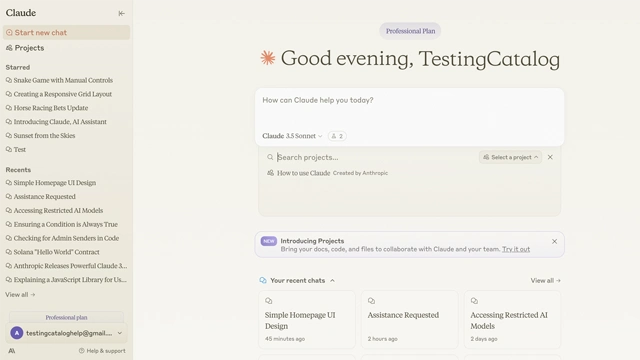This screenshot has width=640, height=360.
Task: Start a new chat
Action: click(67, 33)
